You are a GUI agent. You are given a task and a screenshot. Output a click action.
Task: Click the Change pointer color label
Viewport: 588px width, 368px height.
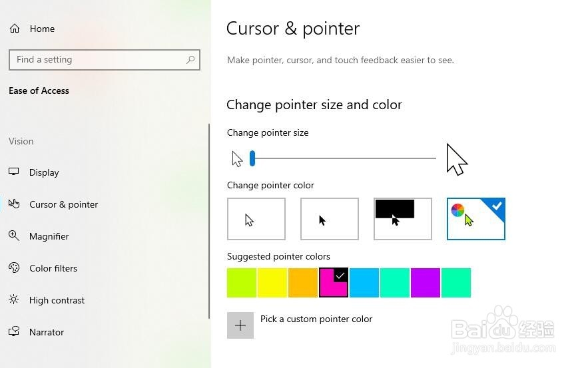point(270,185)
